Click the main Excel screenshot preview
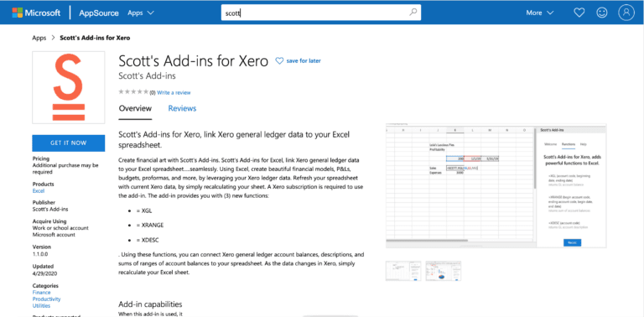Image resolution: width=644 pixels, height=317 pixels. 496,185
